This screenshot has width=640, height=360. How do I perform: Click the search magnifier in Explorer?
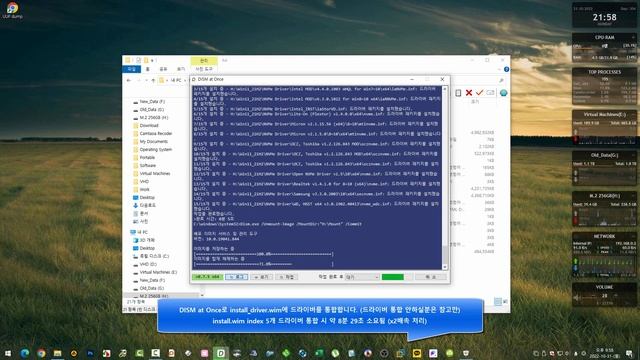coord(501,80)
